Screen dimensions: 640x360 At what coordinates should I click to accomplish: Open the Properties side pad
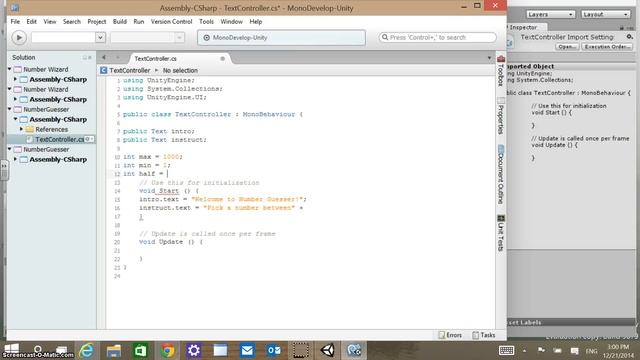[x=501, y=116]
